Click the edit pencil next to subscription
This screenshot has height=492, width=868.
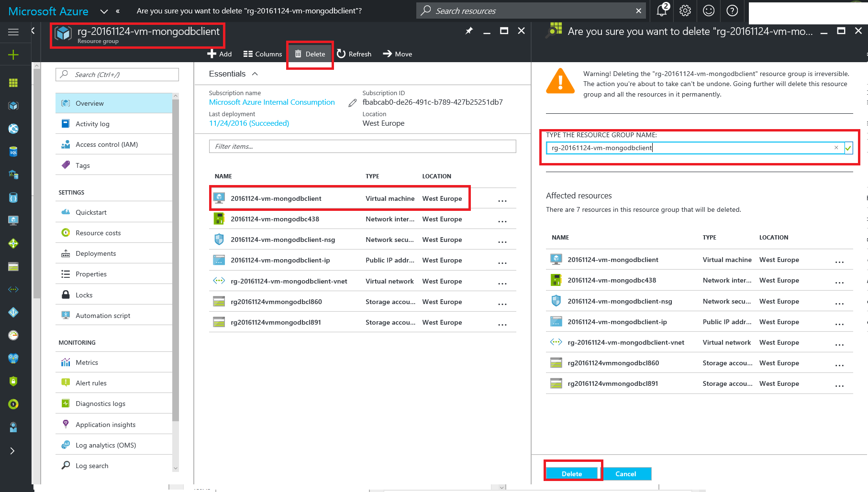click(353, 103)
